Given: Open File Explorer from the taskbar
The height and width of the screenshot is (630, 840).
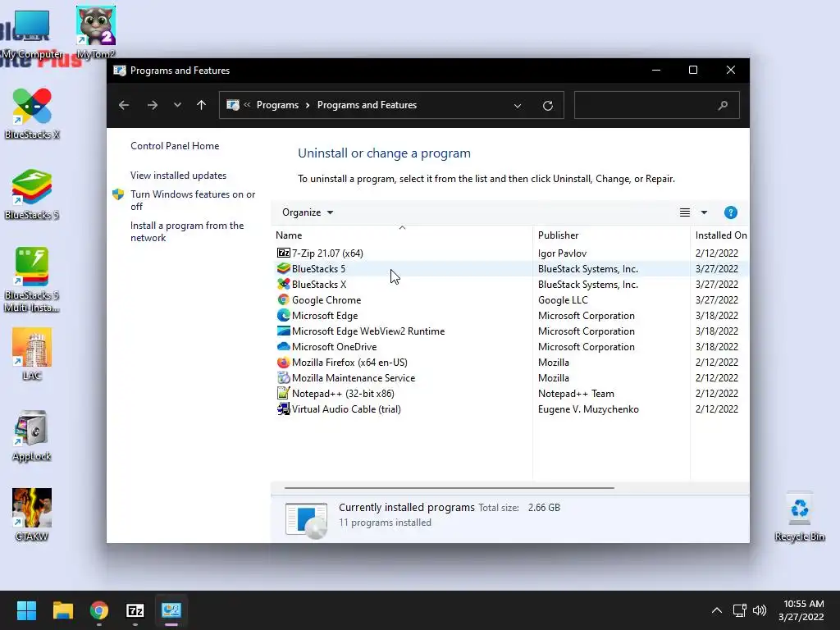Looking at the screenshot, I should tap(62, 610).
